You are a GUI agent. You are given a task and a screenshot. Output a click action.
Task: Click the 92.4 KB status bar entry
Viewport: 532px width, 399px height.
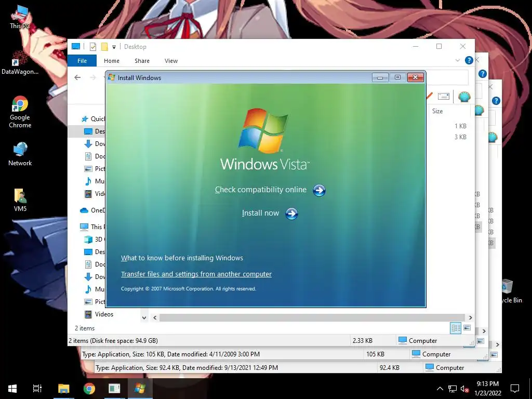click(390, 368)
